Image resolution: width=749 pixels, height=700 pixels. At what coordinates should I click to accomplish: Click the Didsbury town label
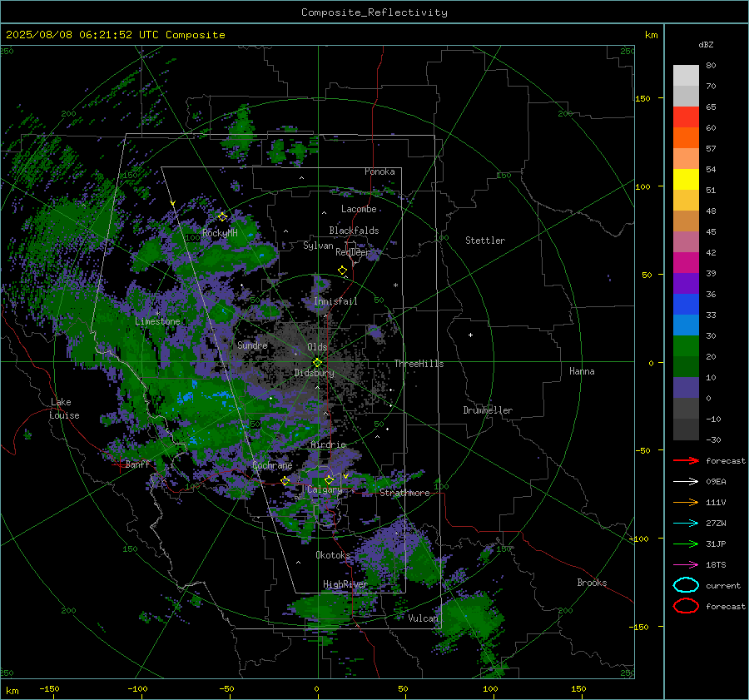click(x=314, y=373)
